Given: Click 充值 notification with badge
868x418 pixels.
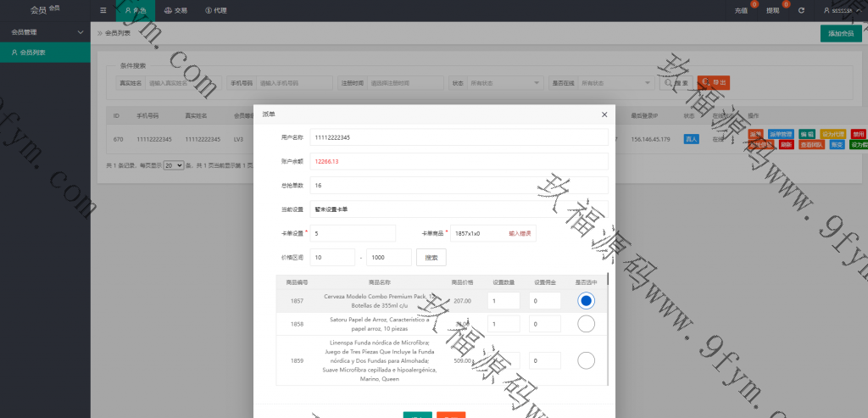Looking at the screenshot, I should pos(741,11).
